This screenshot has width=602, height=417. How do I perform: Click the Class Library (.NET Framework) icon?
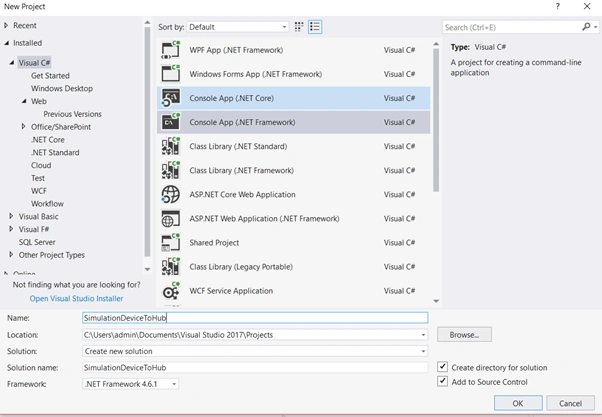point(171,170)
